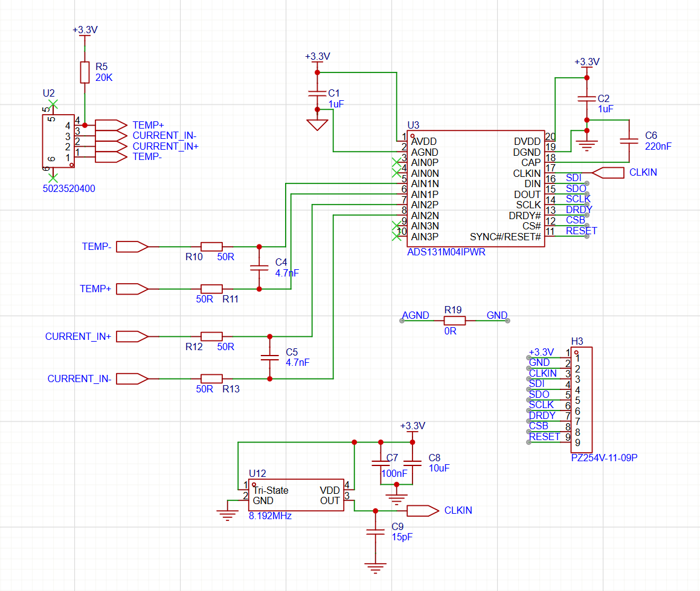Select the ground symbol below DGND junction

point(586,145)
